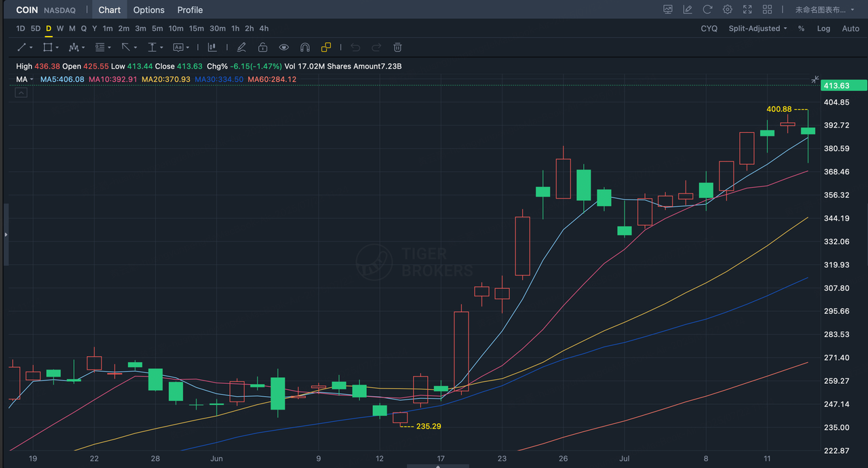Click the MA30:334.50 indicator label
The width and height of the screenshot is (868, 468).
(x=218, y=79)
